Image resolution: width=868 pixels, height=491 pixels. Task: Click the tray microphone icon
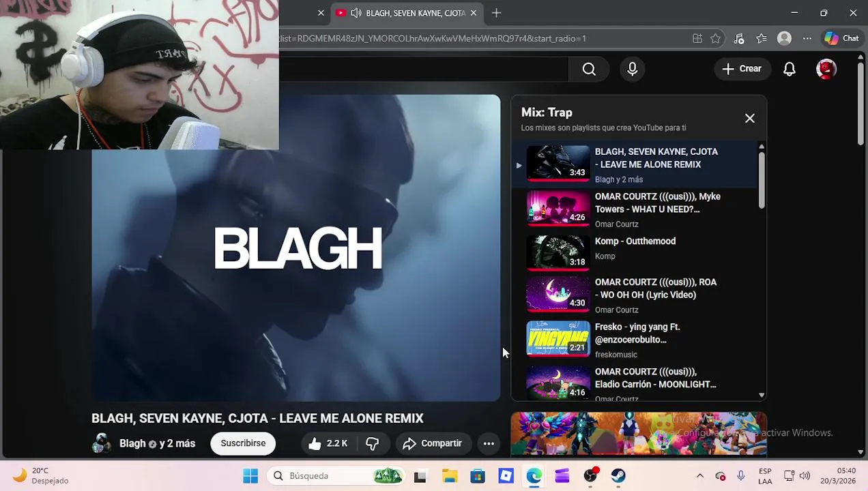[740, 476]
